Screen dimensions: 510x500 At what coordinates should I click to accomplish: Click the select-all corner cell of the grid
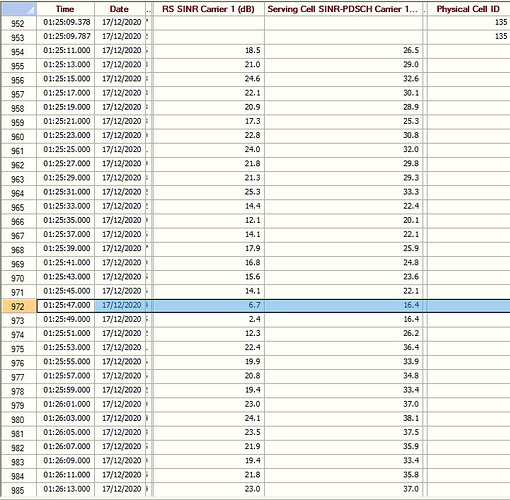[19, 9]
